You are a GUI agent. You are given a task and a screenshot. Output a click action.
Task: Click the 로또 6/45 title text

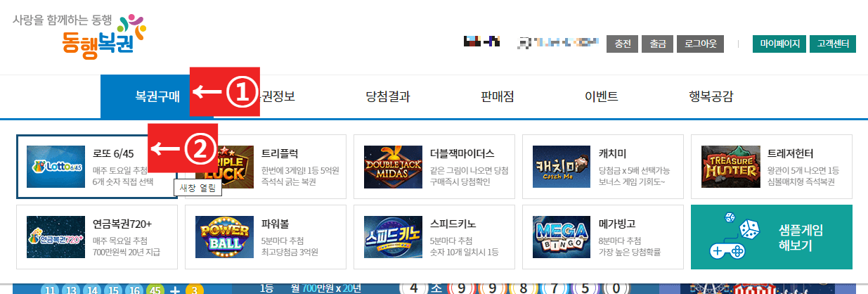pyautogui.click(x=113, y=153)
